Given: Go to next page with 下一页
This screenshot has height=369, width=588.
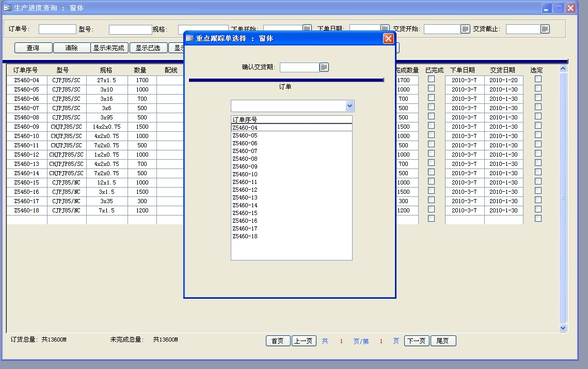Looking at the screenshot, I should [417, 341].
